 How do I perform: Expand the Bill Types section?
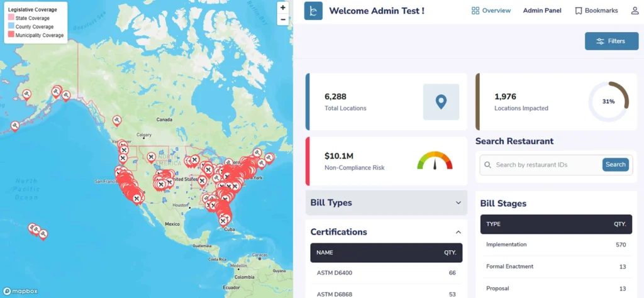pos(386,203)
